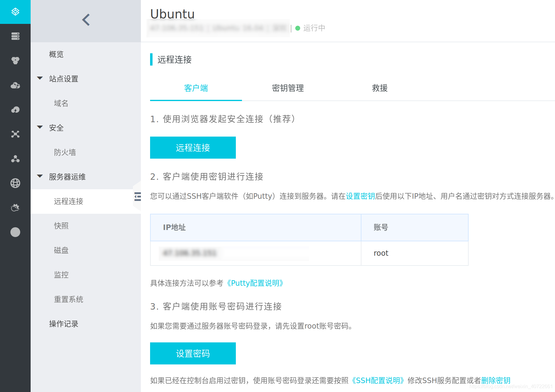
Task: Open the 监控 monitoring page
Action: [x=61, y=275]
